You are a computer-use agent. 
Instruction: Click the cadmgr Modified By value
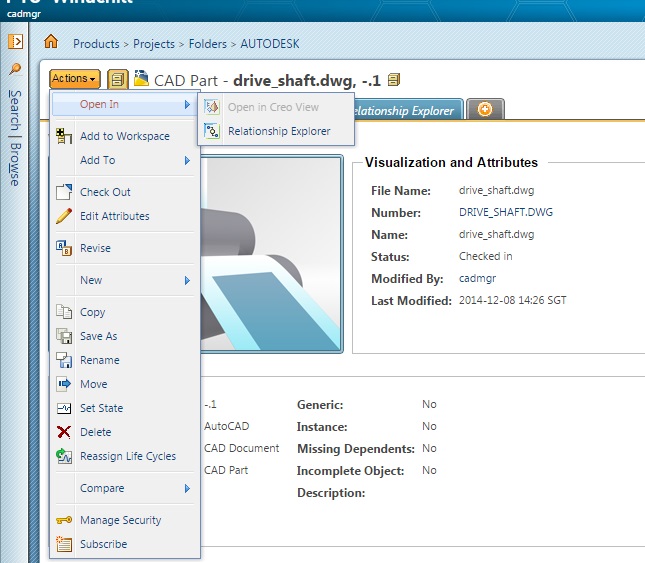click(x=478, y=278)
